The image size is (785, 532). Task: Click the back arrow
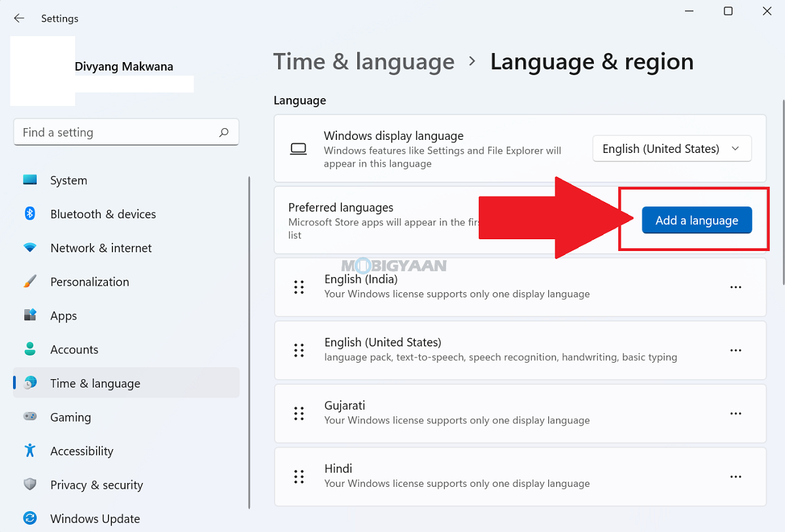19,18
